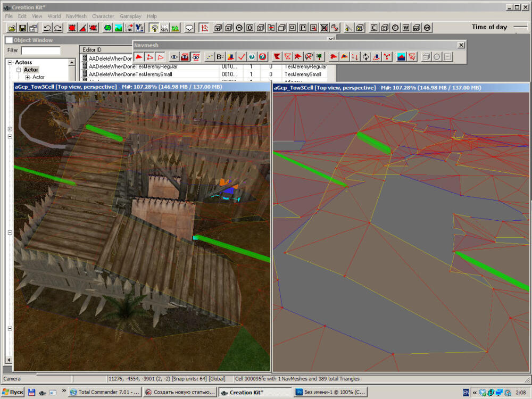This screenshot has width=532, height=399.
Task: Click the navmesh up-down arrows icon
Action: coord(355,57)
